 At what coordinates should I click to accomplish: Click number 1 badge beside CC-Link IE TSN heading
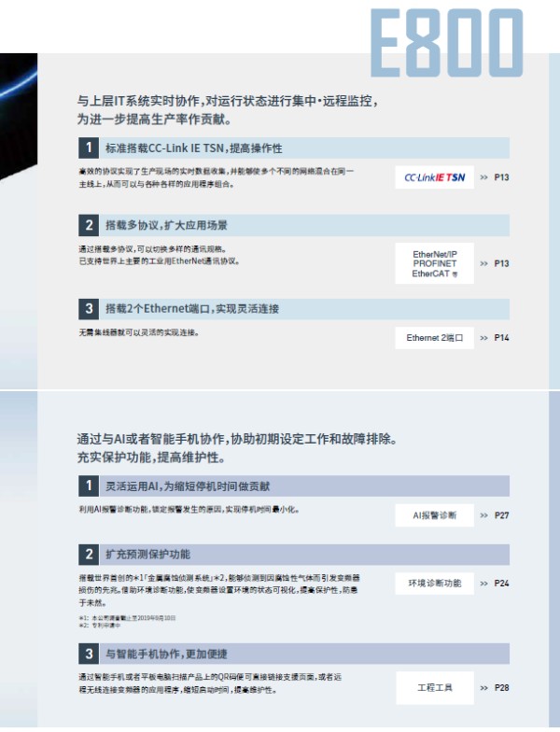tap(88, 148)
